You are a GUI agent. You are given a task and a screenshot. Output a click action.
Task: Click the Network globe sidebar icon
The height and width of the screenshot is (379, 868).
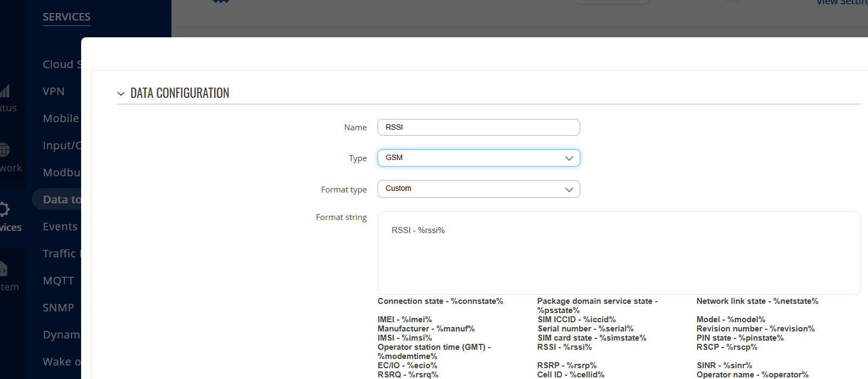click(x=5, y=149)
